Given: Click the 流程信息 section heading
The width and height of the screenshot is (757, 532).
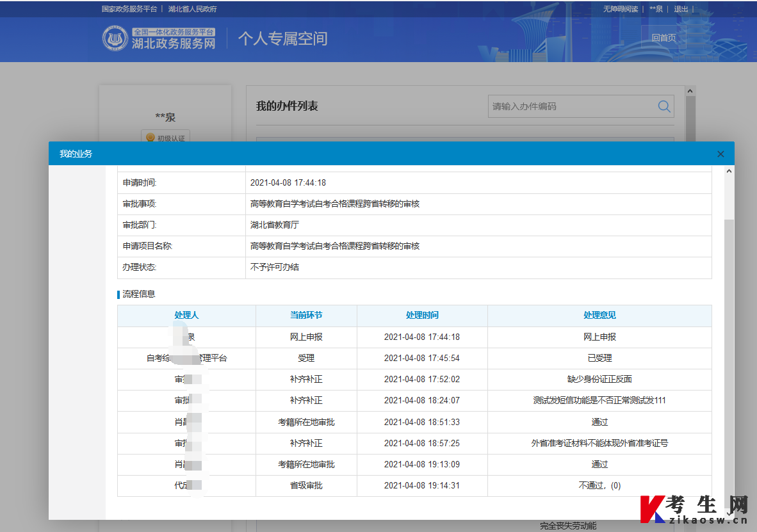Looking at the screenshot, I should [138, 294].
